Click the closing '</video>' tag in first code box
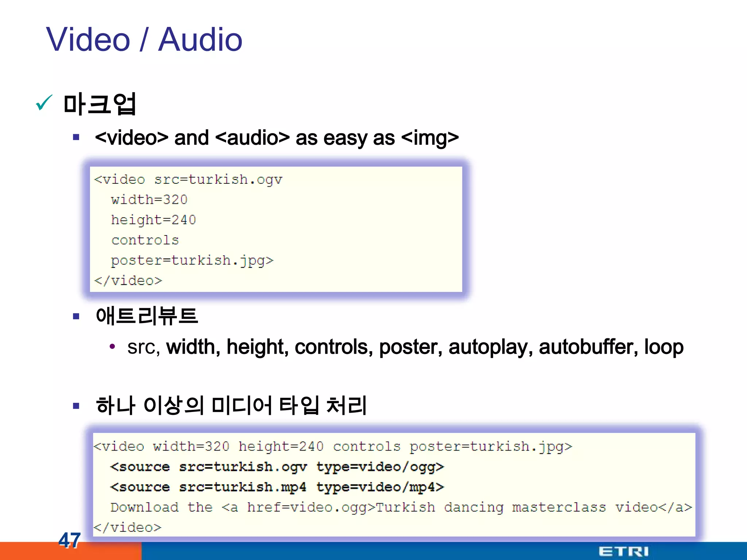This screenshot has width=747, height=560. tap(128, 280)
